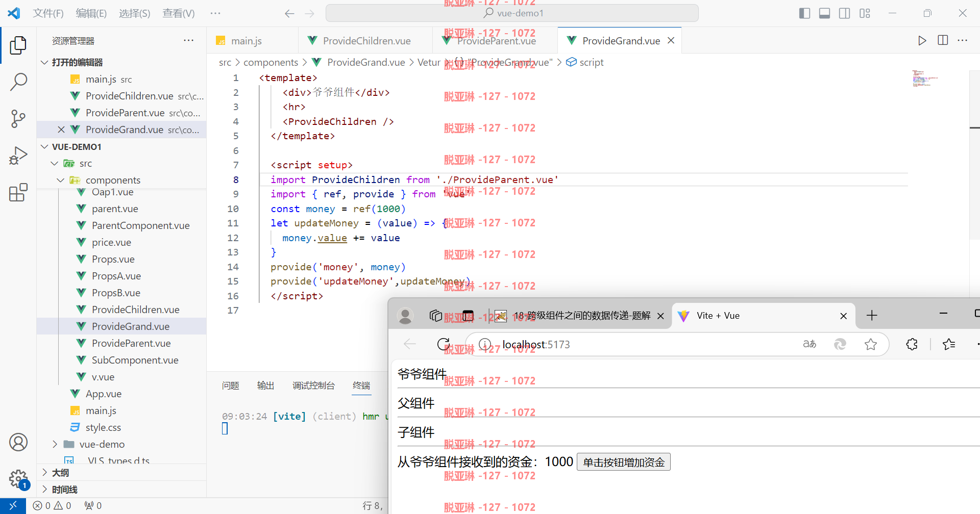Click the read aloud icon in address bar
This screenshot has width=980, height=514.
(810, 344)
